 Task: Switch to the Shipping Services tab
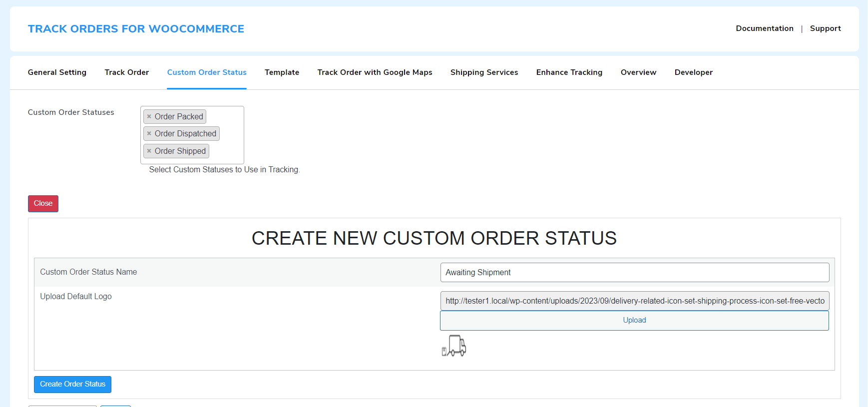pos(484,72)
